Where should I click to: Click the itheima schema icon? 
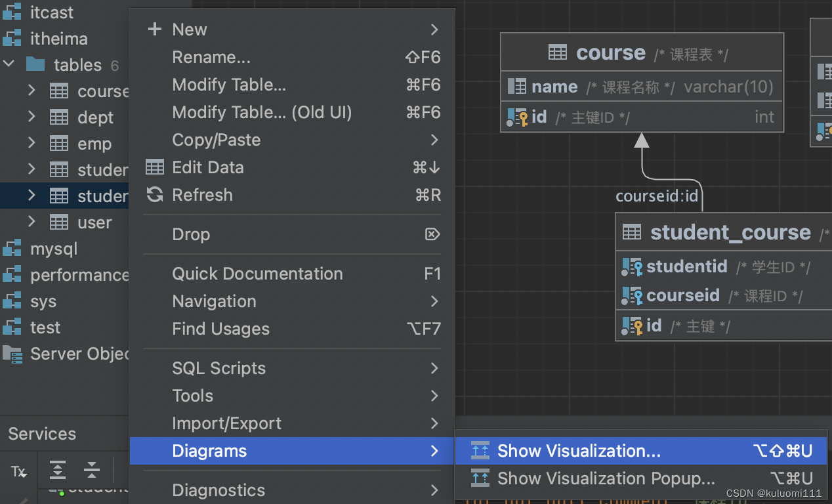tap(12, 39)
